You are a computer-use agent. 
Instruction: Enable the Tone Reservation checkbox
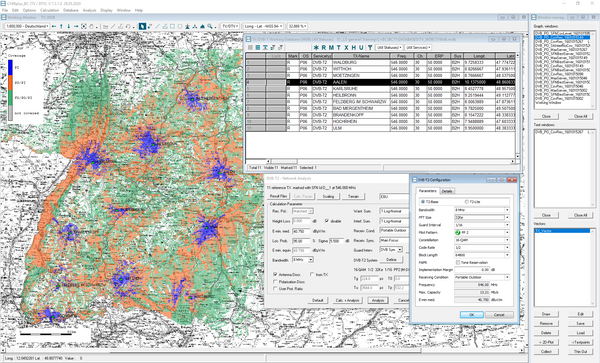point(458,262)
